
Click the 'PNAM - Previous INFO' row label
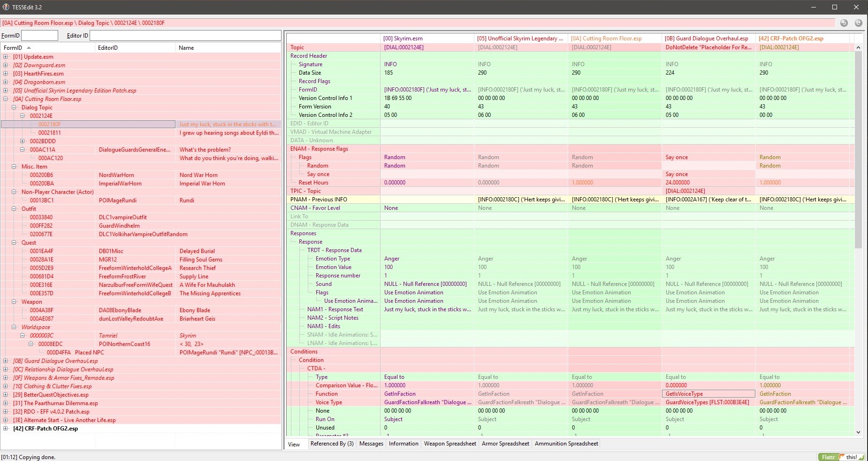pos(319,200)
